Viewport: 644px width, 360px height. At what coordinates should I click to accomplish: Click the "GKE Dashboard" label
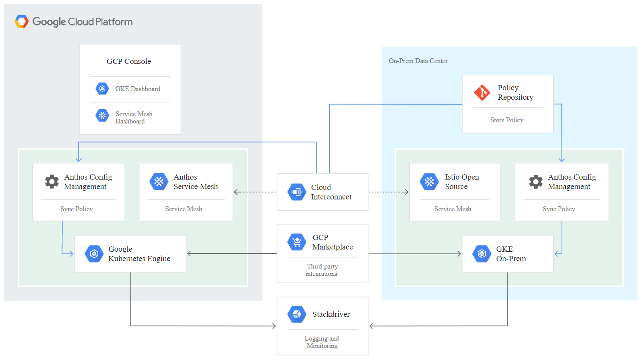137,89
